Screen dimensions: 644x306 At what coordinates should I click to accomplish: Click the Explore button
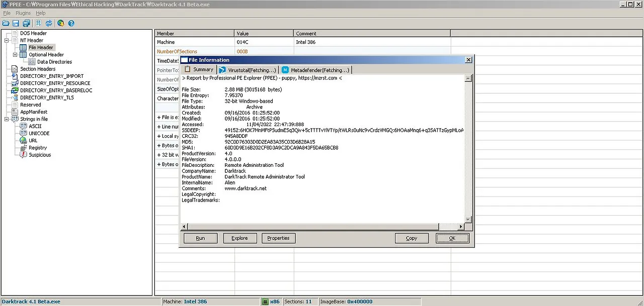tap(239, 238)
